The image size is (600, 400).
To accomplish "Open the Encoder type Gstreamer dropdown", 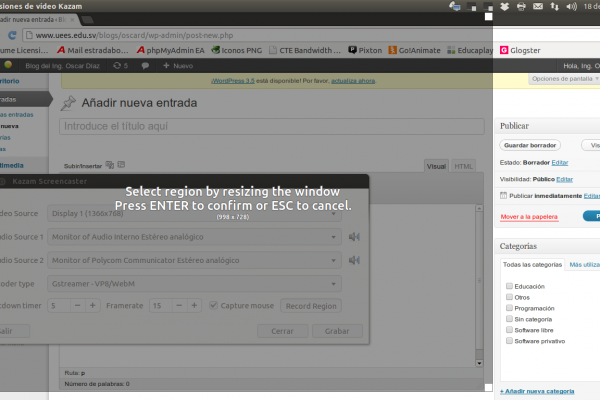I will [x=194, y=284].
